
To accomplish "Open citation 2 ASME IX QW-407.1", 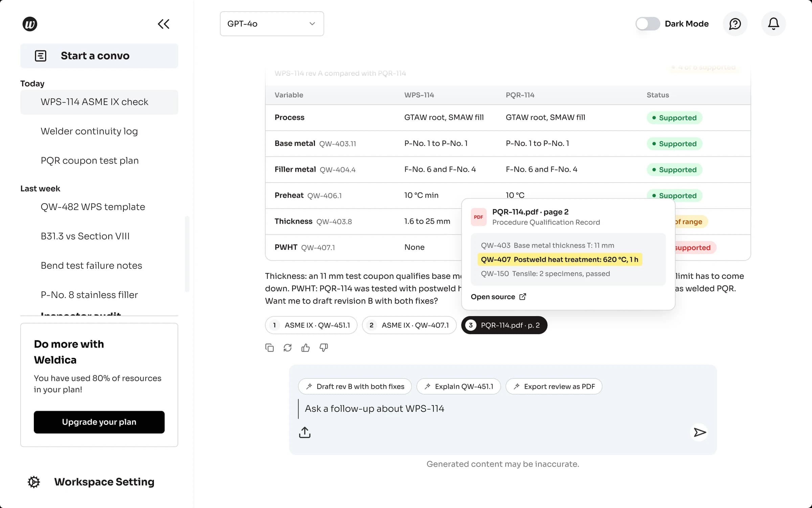I will click(409, 325).
